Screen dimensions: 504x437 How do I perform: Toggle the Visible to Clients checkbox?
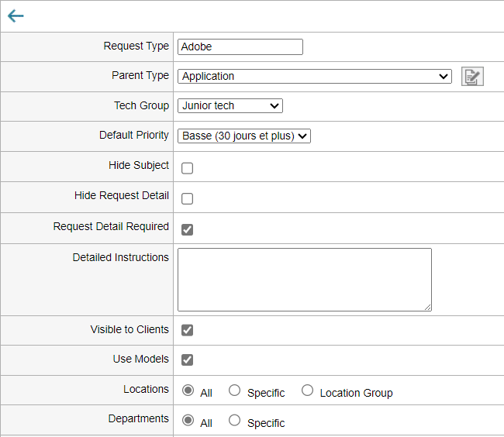[x=187, y=330]
